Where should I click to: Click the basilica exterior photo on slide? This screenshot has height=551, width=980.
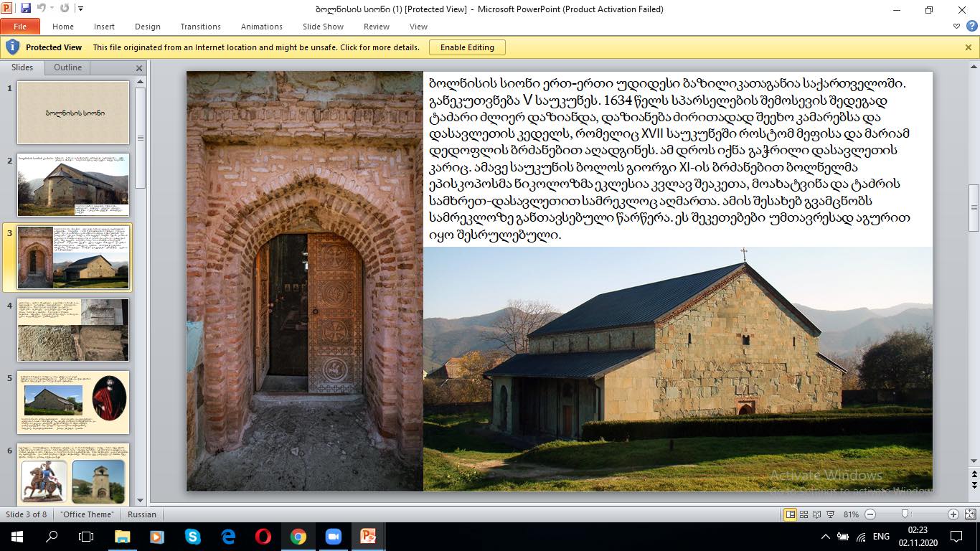(678, 369)
